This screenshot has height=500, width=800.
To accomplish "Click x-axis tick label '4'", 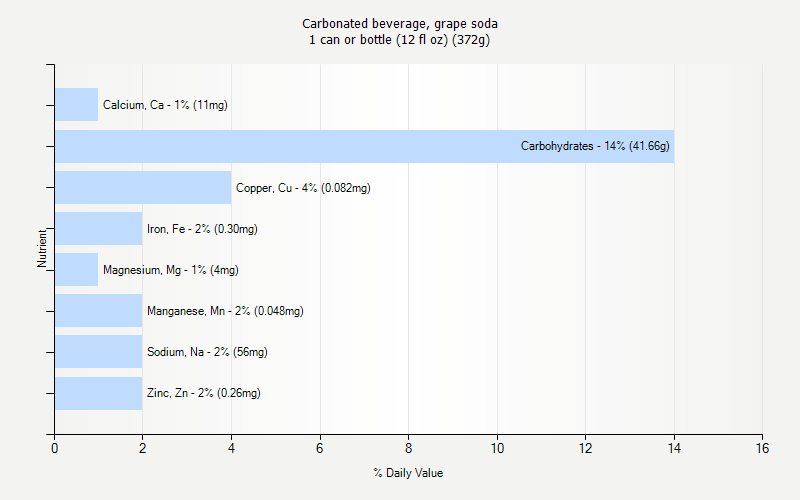I will (231, 448).
